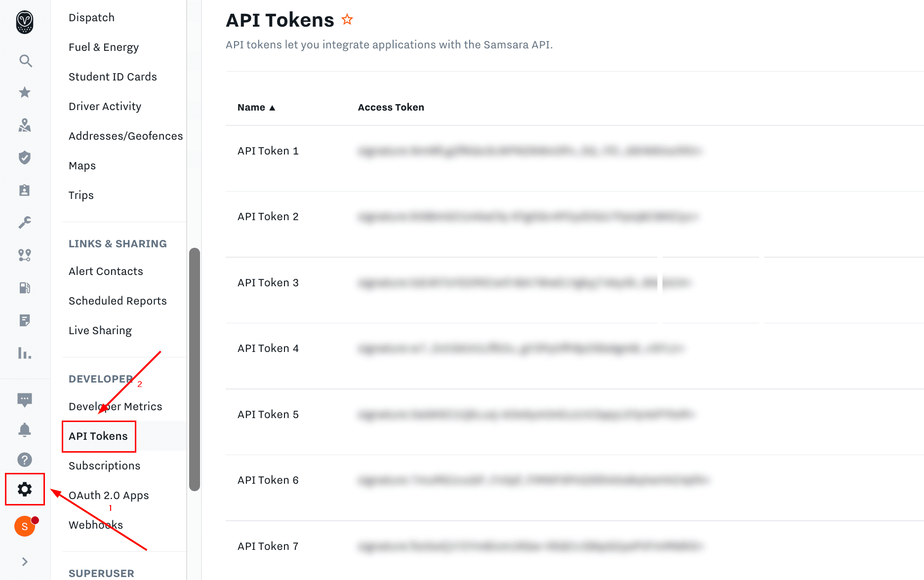
Task: Click the favorites star in left rail
Action: (x=25, y=92)
